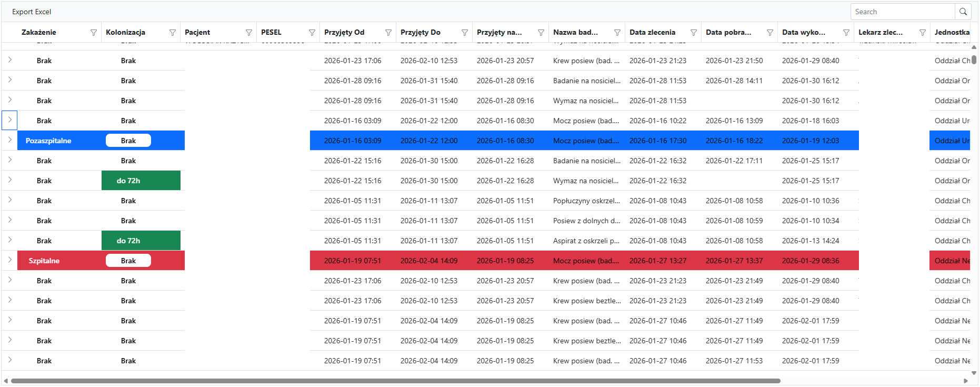This screenshot has width=980, height=387.
Task: Click the Export Excel button
Action: coord(32,12)
